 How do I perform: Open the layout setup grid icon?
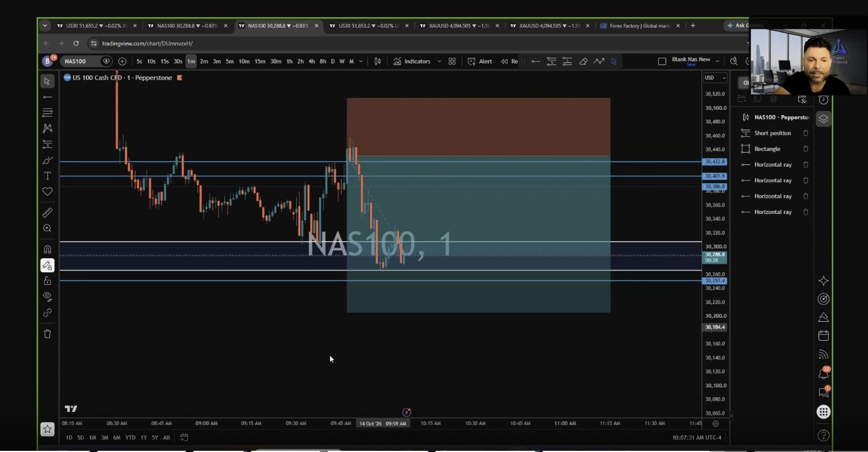(x=452, y=61)
